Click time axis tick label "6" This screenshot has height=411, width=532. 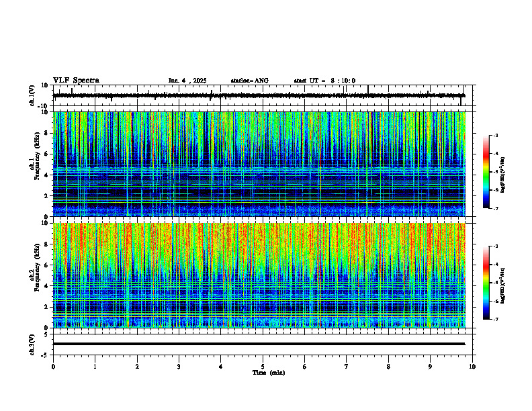click(x=305, y=367)
